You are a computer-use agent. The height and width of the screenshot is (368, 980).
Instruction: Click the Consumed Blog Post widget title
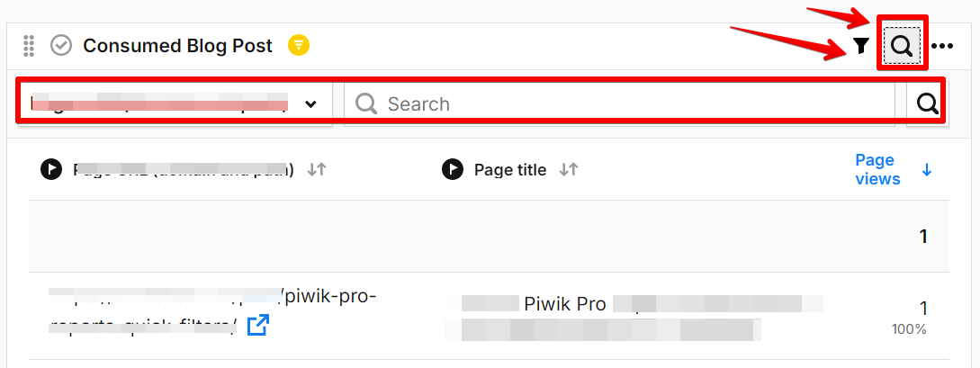point(177,45)
